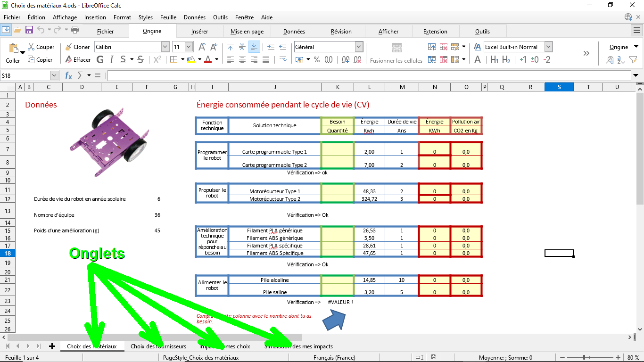Screen dimensions: 644x362
Task: Switch to the Insérer ribbon tab
Action: pos(199,32)
